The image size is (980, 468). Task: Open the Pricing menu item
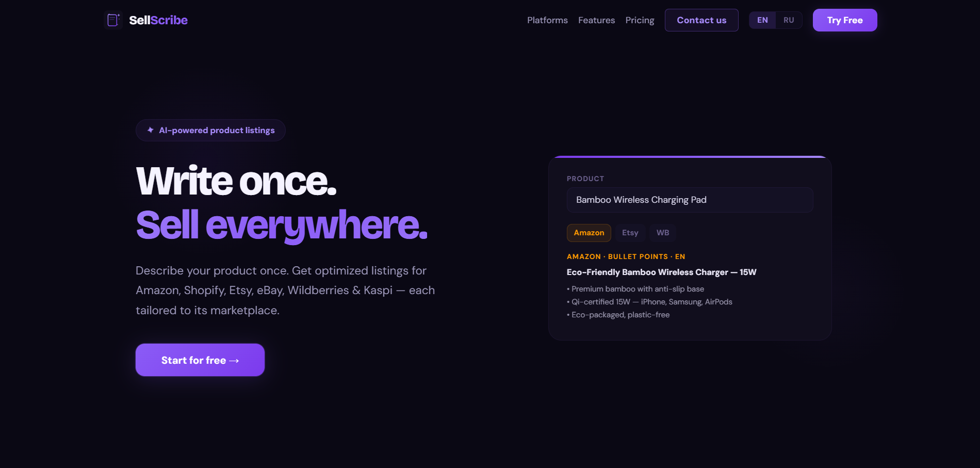[x=640, y=20]
